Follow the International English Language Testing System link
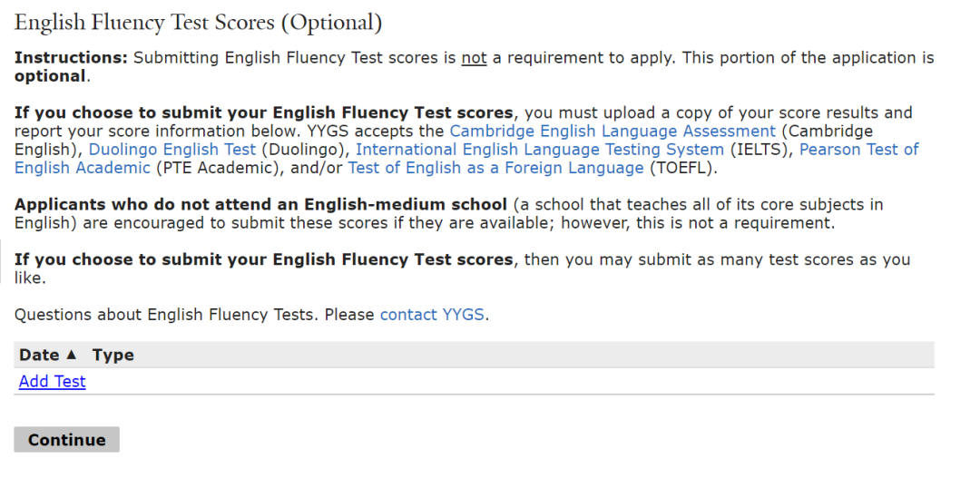Viewport: 980px width, 478px height. click(539, 149)
